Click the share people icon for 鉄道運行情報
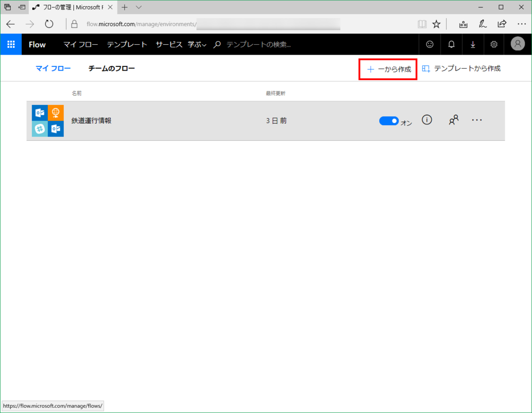This screenshot has height=413, width=532. click(x=454, y=120)
